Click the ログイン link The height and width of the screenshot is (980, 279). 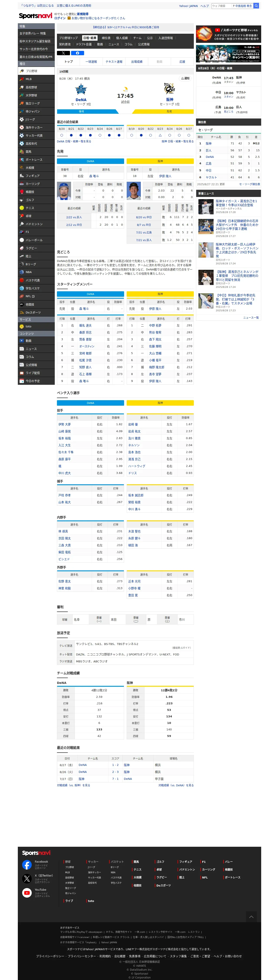(60, 18)
